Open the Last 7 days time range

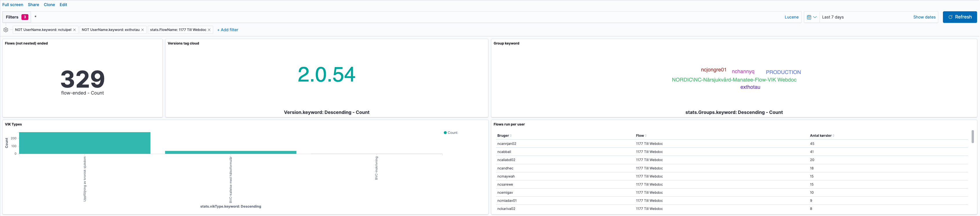click(x=833, y=17)
